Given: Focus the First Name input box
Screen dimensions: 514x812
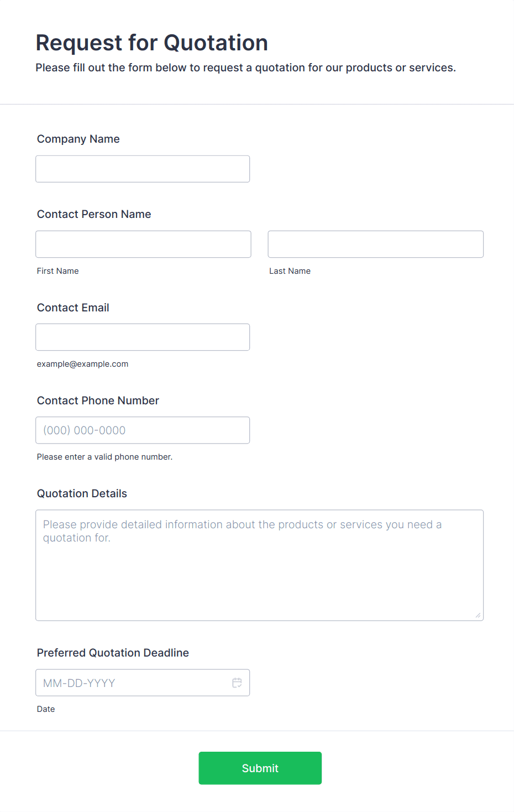Looking at the screenshot, I should coord(143,244).
